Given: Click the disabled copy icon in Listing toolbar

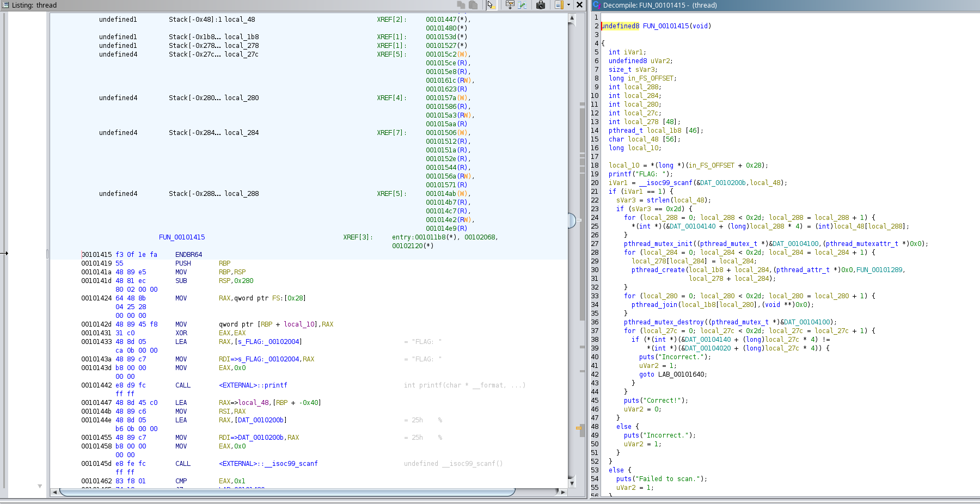Looking at the screenshot, I should click(461, 5).
